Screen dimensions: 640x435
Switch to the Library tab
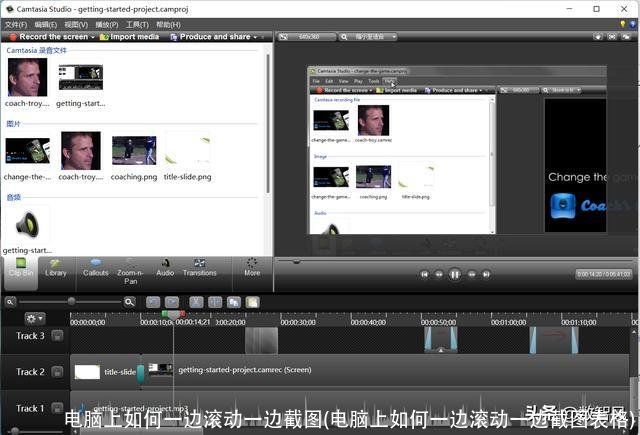click(x=56, y=267)
